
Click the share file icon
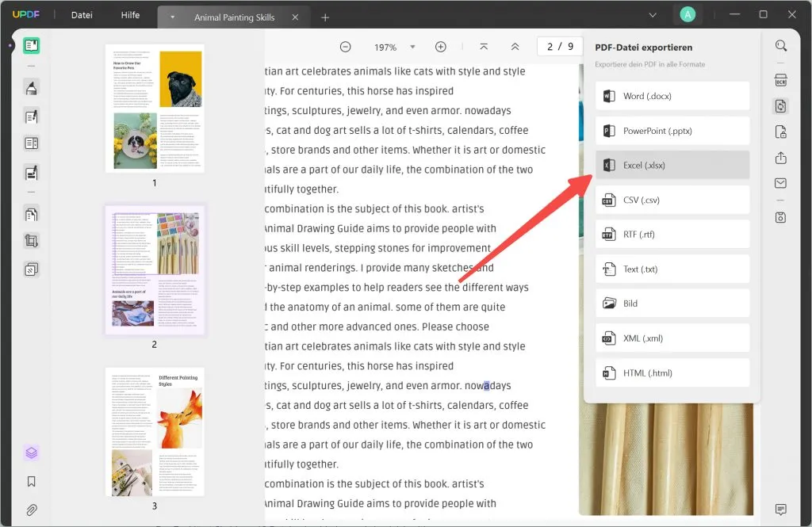click(780, 158)
